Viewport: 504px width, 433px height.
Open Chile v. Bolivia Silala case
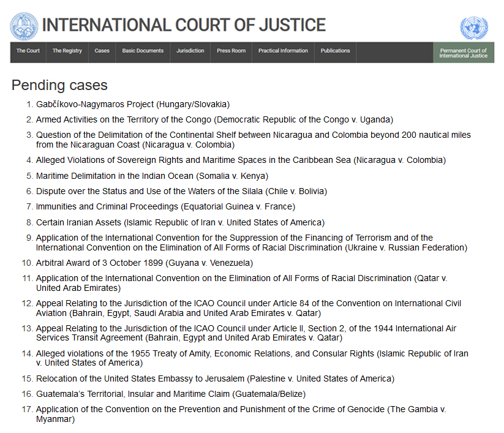tap(181, 191)
